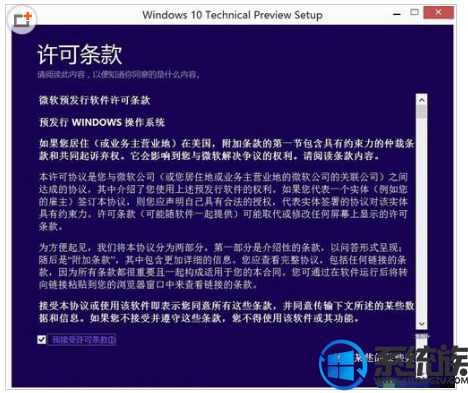The height and width of the screenshot is (393, 468).
Task: Click the 微软预发行软件许可条款 heading
Action: coord(95,100)
